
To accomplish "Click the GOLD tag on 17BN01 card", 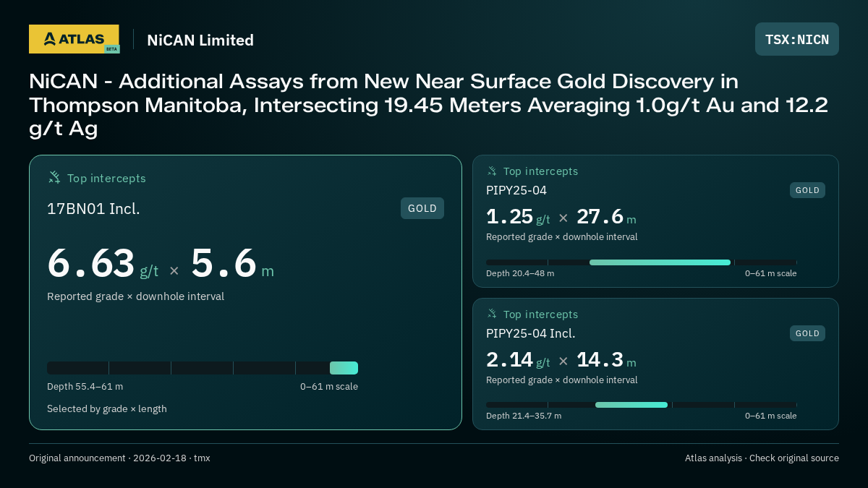I will 422,208.
